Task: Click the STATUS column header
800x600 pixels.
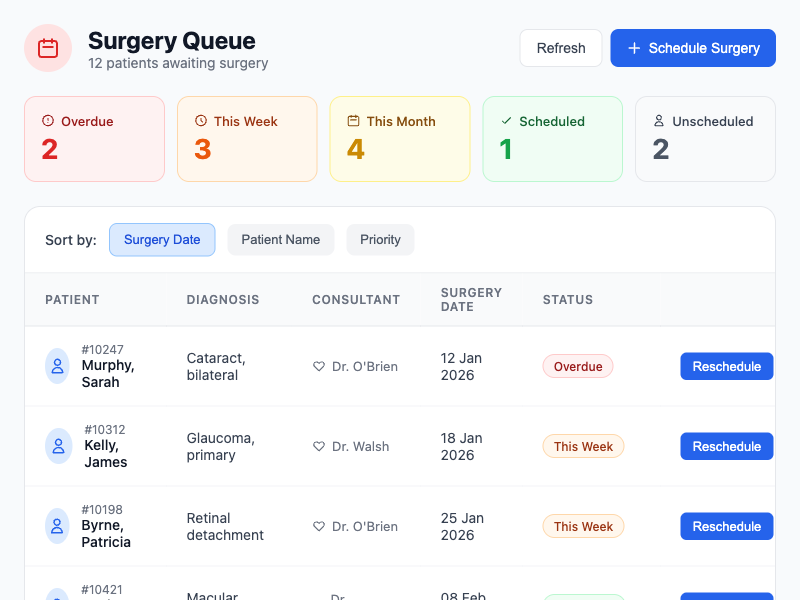Action: click(567, 299)
